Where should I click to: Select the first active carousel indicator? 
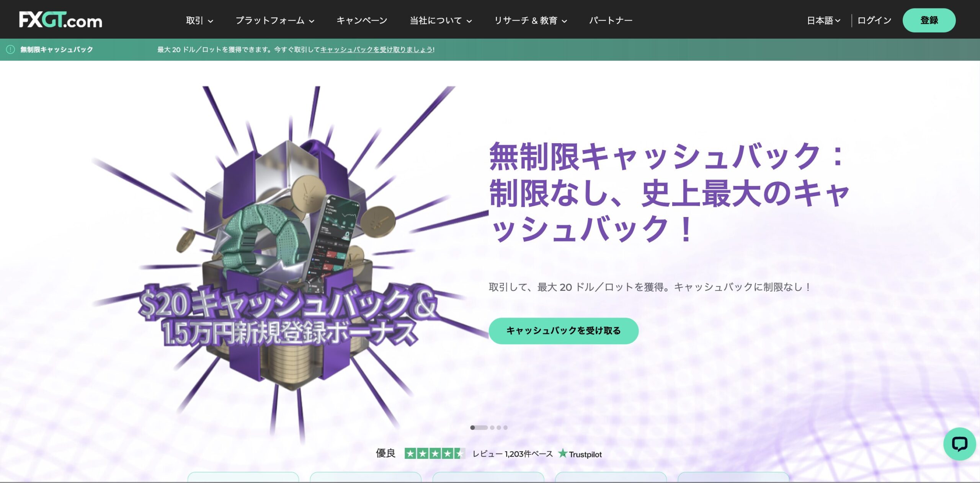tap(479, 428)
